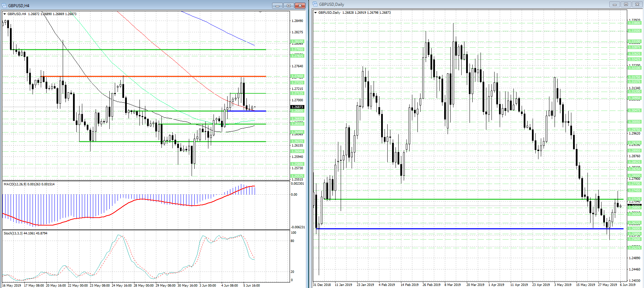Select the blue support line on Daily chart
644x288 pixels.
(470, 229)
